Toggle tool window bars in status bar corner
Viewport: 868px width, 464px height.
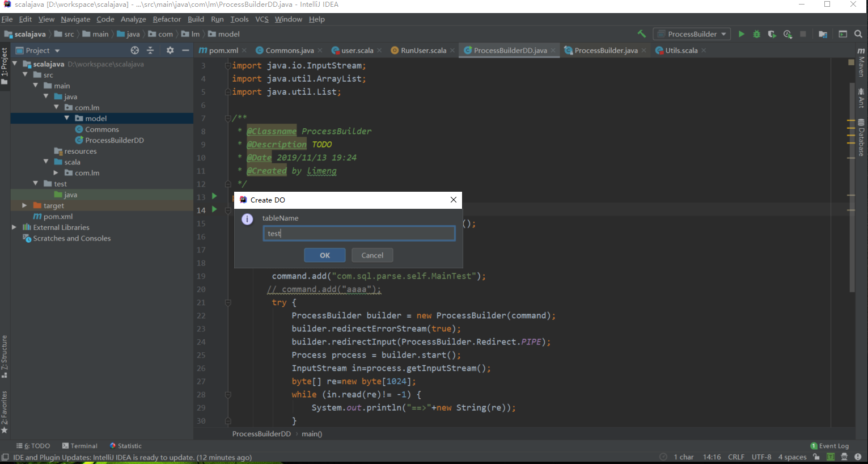click(5, 457)
